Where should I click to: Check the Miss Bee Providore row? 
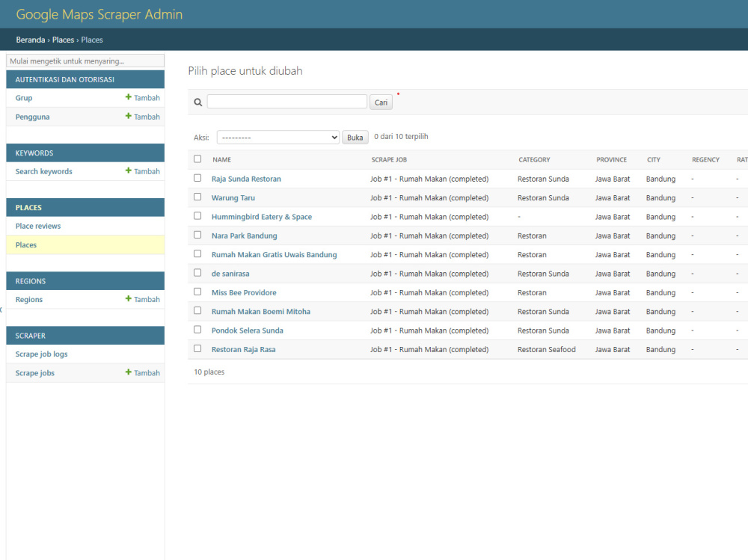click(197, 292)
